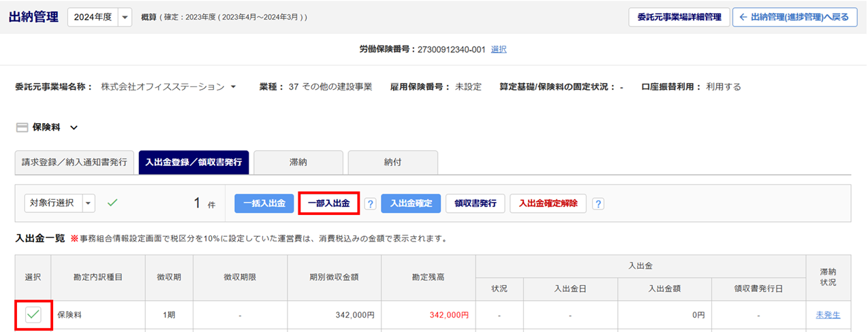The image size is (868, 332).
Task: Click the 口座振替利用 value 利用する
Action: (x=724, y=87)
